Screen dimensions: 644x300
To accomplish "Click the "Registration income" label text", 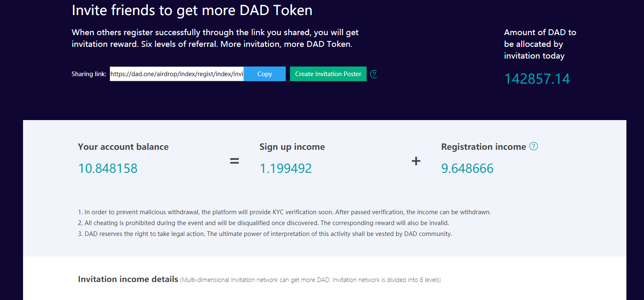I will tap(483, 147).
